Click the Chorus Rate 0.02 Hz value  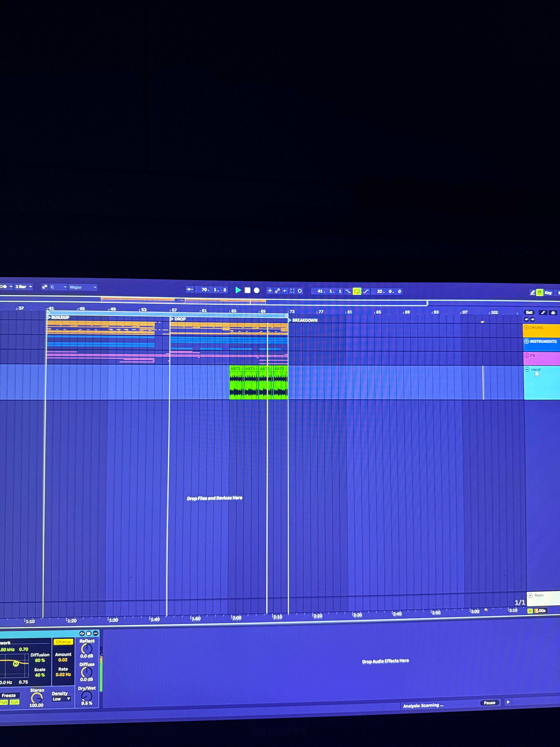tap(63, 674)
